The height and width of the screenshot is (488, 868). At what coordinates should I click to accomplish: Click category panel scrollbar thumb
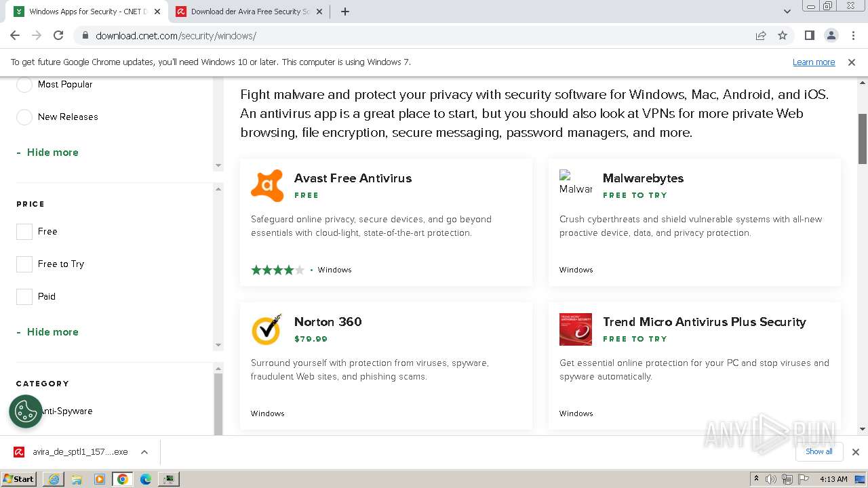tap(218, 403)
